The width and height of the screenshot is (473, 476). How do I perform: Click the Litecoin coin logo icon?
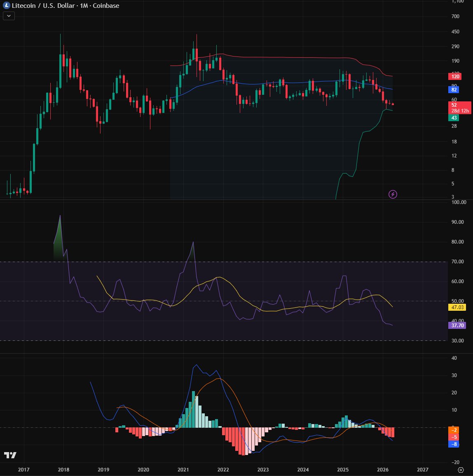tap(6, 5)
